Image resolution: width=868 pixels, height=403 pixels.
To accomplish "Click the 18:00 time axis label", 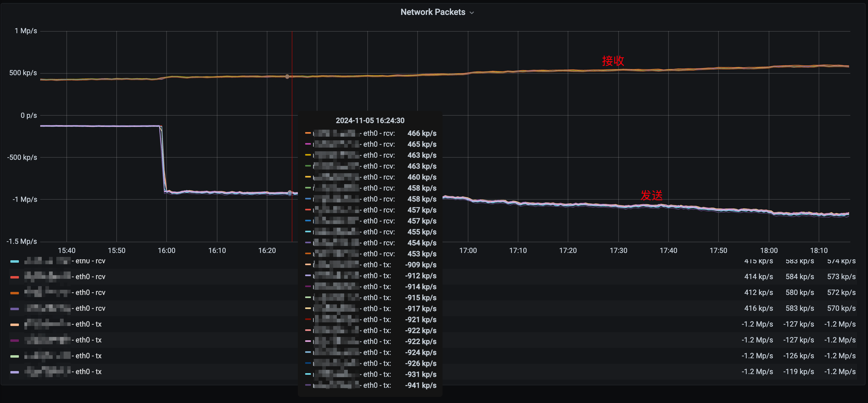I will 769,251.
